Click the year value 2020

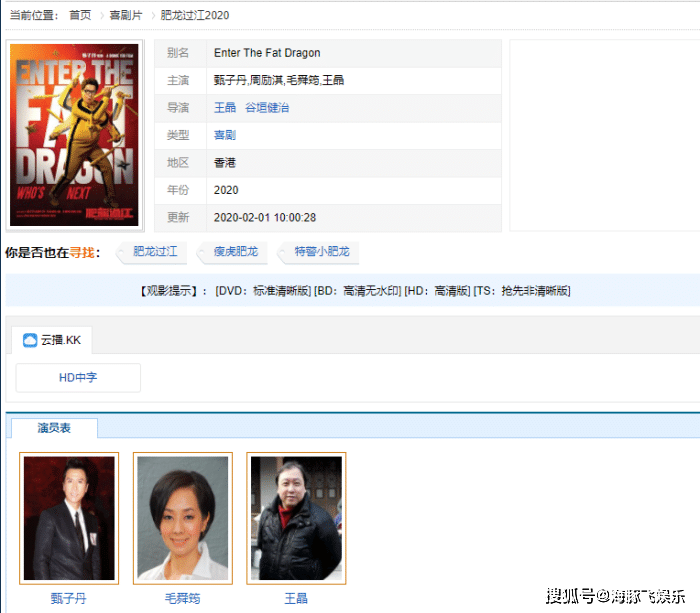coord(226,190)
